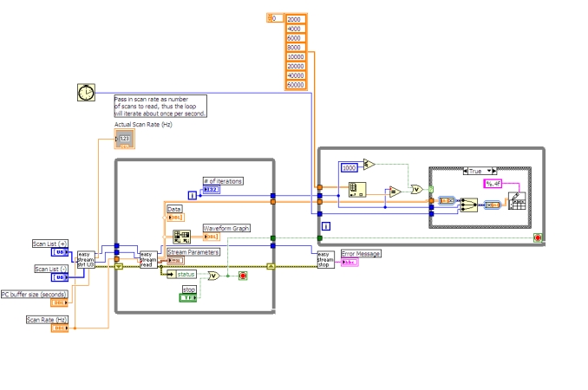Click the 'Actual Scan Rate (Hz)' label
Image resolution: width=588 pixels, height=390 pixels.
143,125
